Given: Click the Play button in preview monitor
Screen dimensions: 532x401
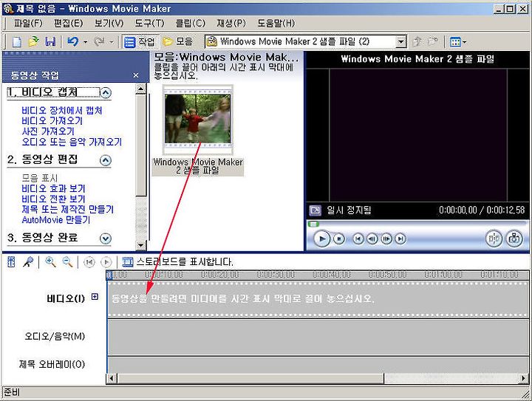Looking at the screenshot, I should [x=321, y=239].
